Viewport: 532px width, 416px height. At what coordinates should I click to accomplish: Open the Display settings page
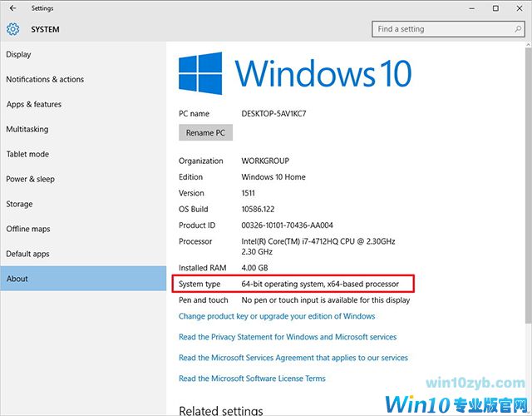[83, 54]
